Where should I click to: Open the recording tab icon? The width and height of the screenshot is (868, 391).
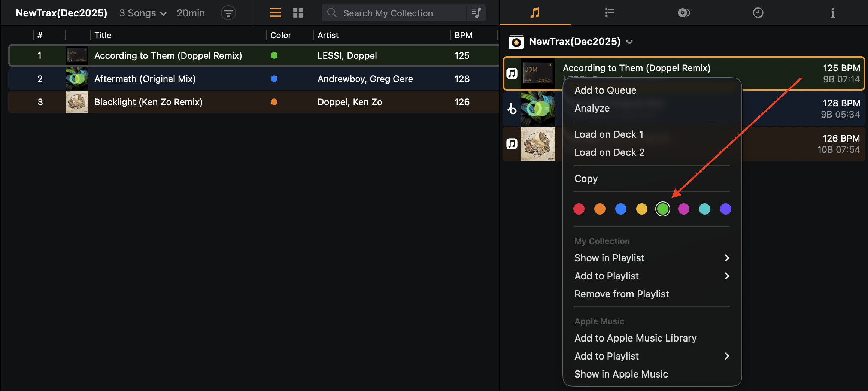click(x=683, y=13)
